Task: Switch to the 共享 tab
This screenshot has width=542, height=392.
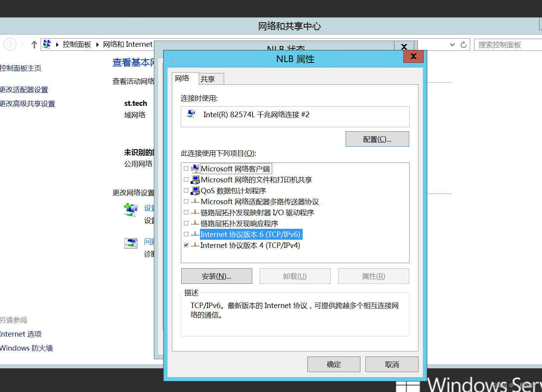Action: (x=210, y=78)
